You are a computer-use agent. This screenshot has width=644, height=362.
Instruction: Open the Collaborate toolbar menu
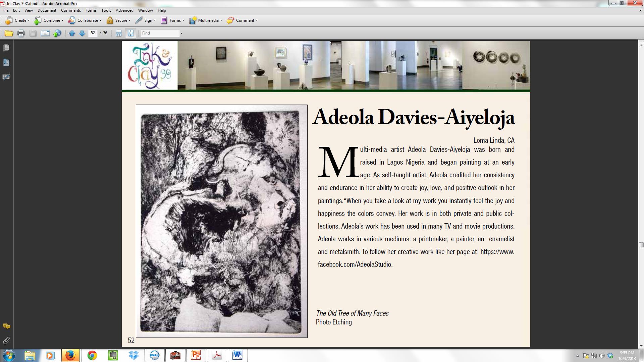coord(85,20)
